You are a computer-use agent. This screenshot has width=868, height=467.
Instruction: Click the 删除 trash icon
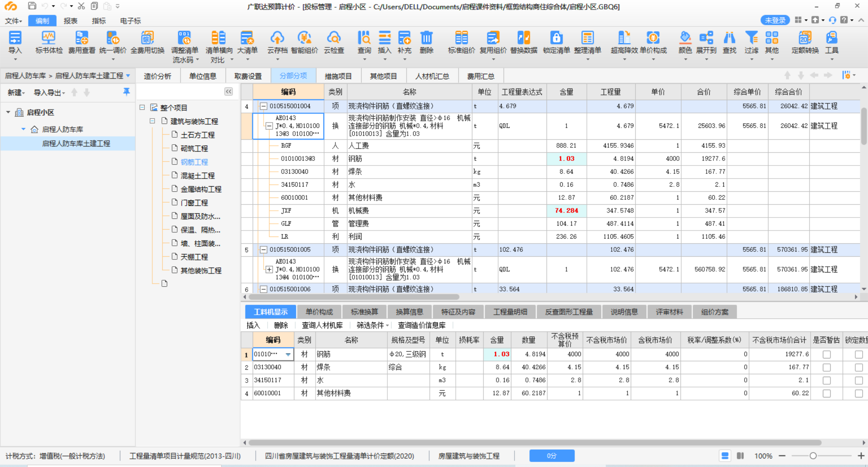[x=426, y=38]
